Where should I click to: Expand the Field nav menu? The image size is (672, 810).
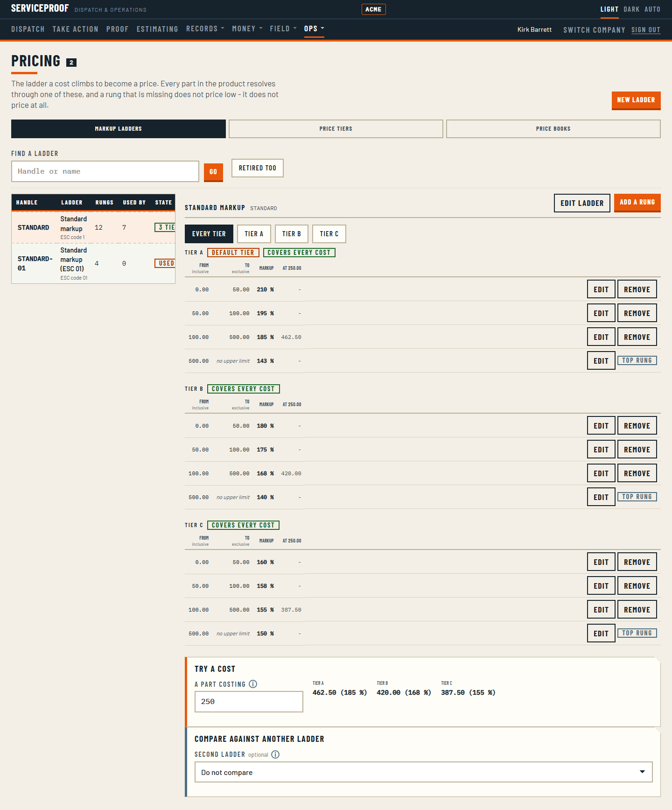(283, 29)
